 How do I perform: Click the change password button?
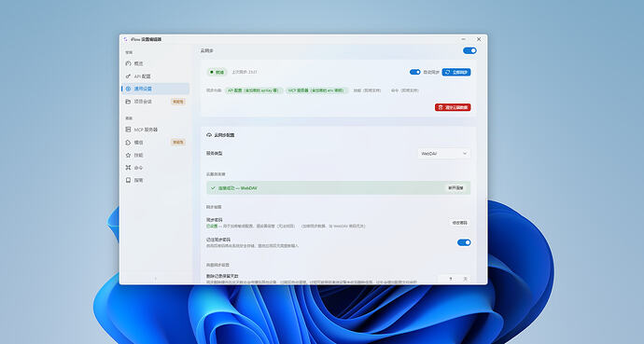tap(459, 223)
